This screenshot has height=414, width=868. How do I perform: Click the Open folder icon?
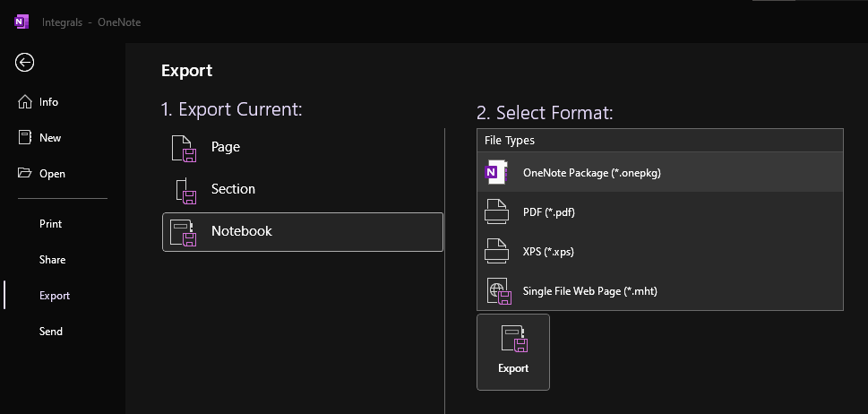click(x=25, y=174)
